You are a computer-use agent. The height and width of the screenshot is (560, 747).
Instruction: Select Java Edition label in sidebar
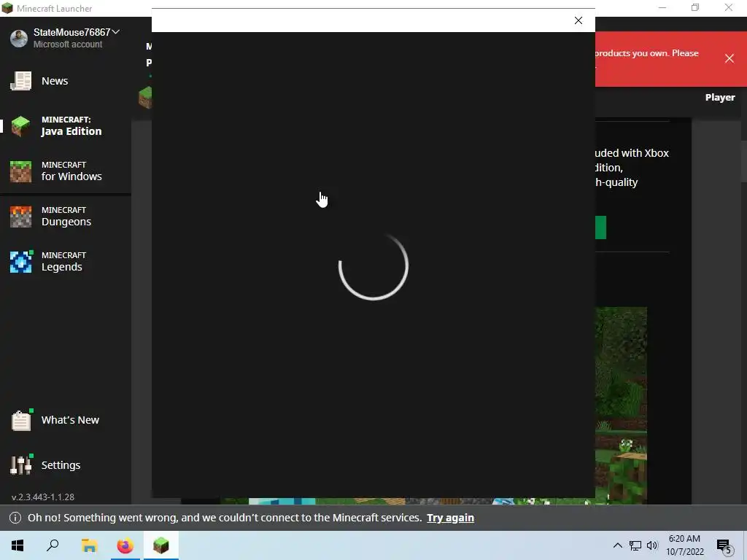[71, 131]
